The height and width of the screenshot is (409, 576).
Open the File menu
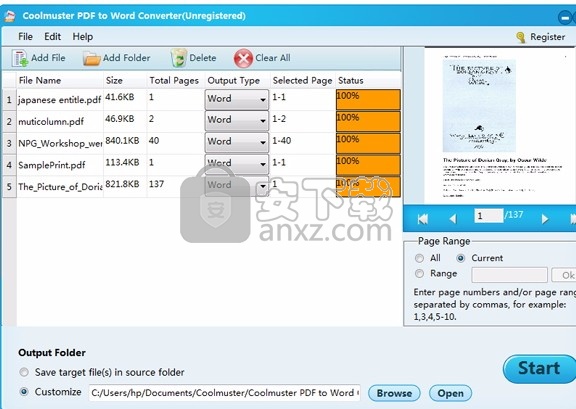click(x=25, y=37)
